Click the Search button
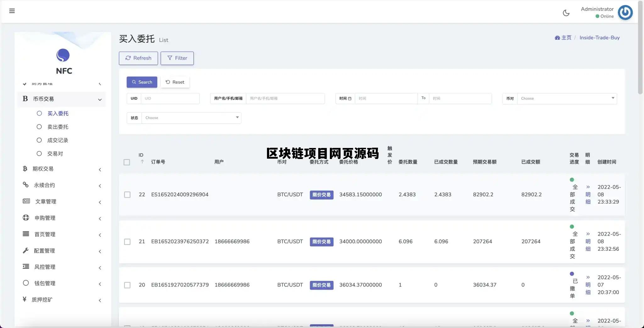 (142, 82)
